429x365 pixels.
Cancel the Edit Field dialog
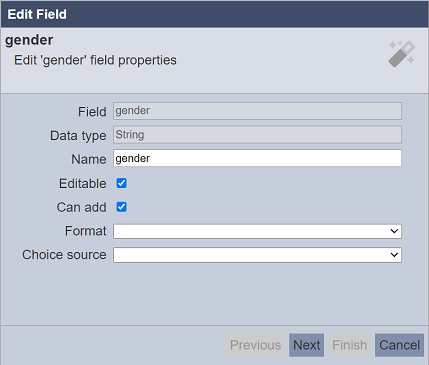(x=399, y=345)
